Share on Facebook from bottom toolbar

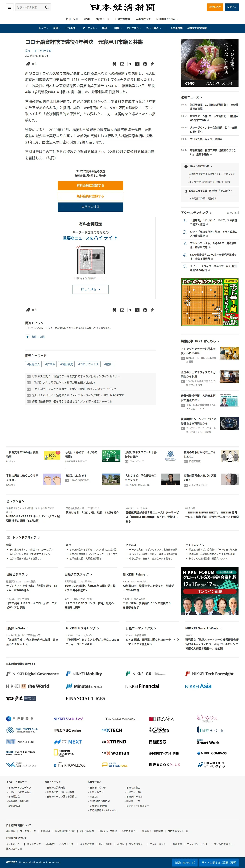point(145,310)
